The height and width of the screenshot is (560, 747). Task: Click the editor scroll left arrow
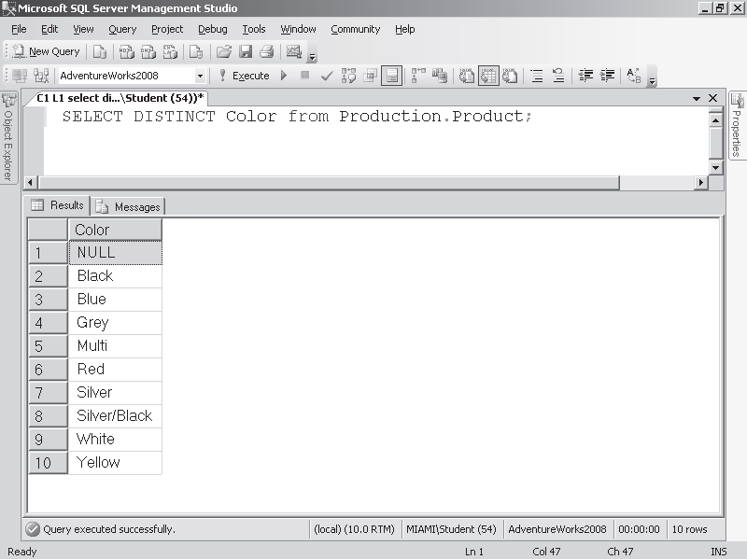click(31, 182)
